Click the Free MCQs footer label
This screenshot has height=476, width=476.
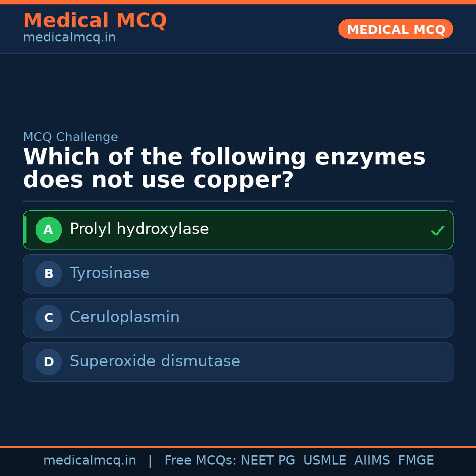pos(200,461)
